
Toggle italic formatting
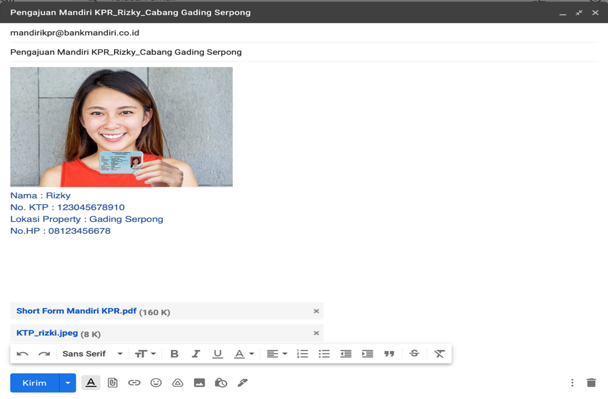pos(196,354)
